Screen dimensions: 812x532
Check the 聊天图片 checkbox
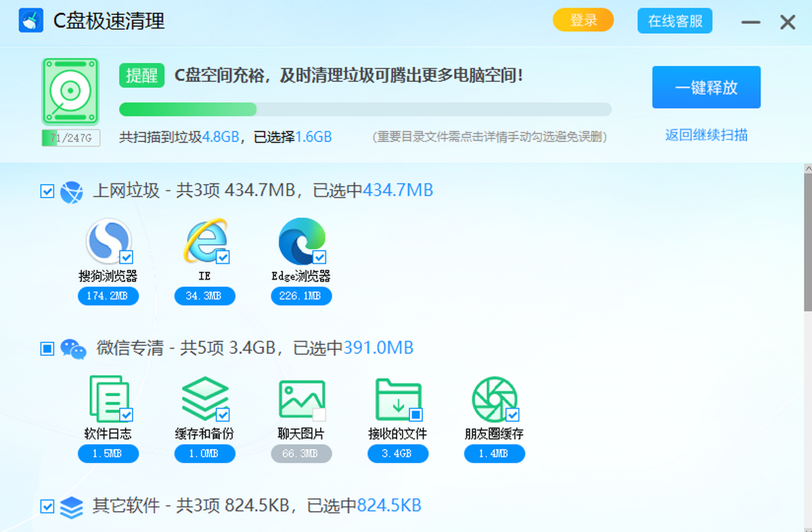coord(319,414)
